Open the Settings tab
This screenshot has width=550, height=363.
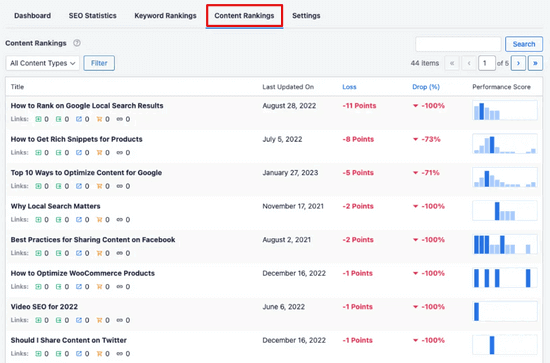[306, 16]
